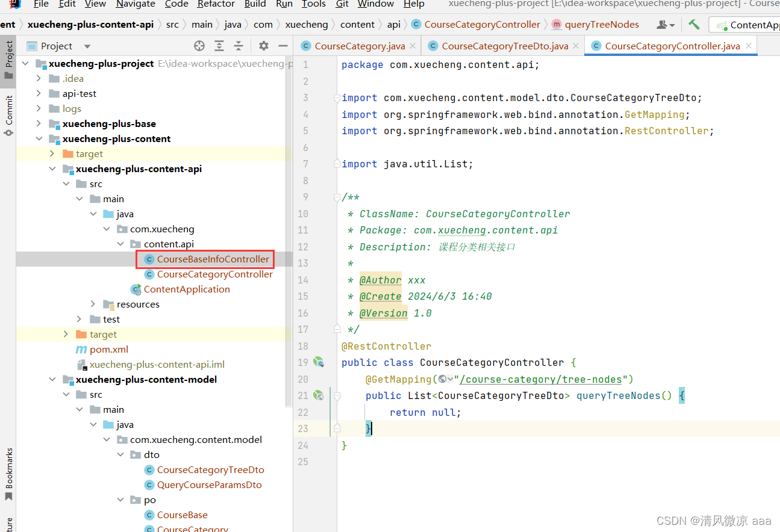Hide the Project panel with minus icon

click(282, 46)
